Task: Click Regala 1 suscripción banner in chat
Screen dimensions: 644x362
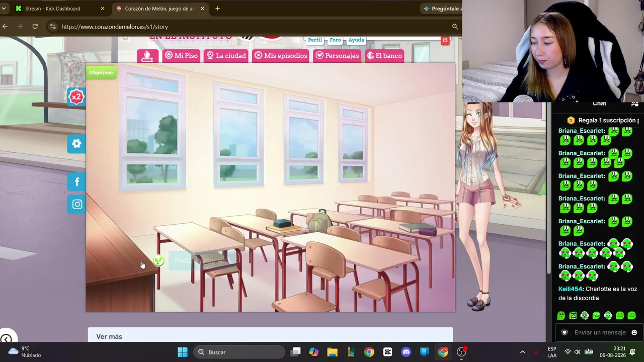Action: tap(603, 120)
